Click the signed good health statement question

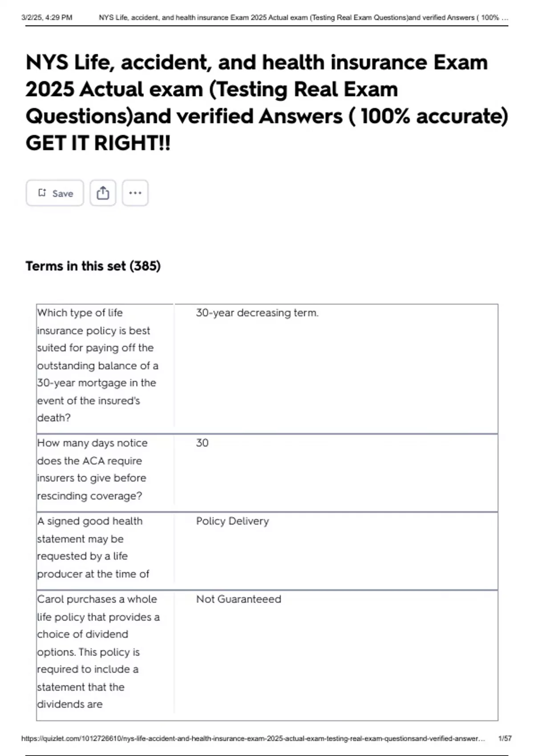[x=93, y=547]
